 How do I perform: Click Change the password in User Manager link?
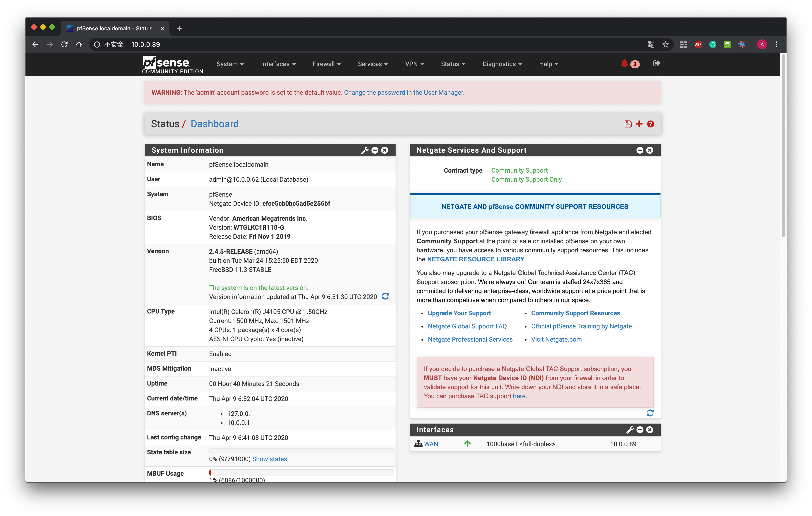pyautogui.click(x=404, y=93)
